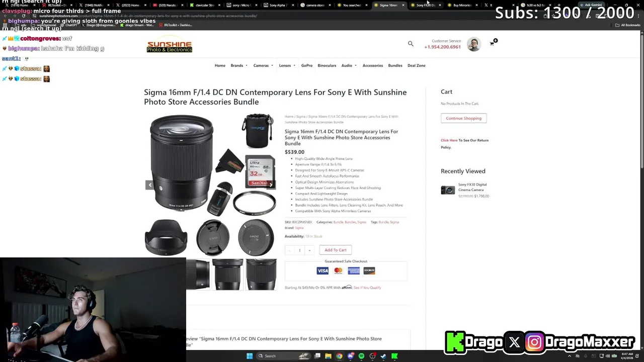Call the customer service phone number link
644x362 pixels.
coord(442,47)
